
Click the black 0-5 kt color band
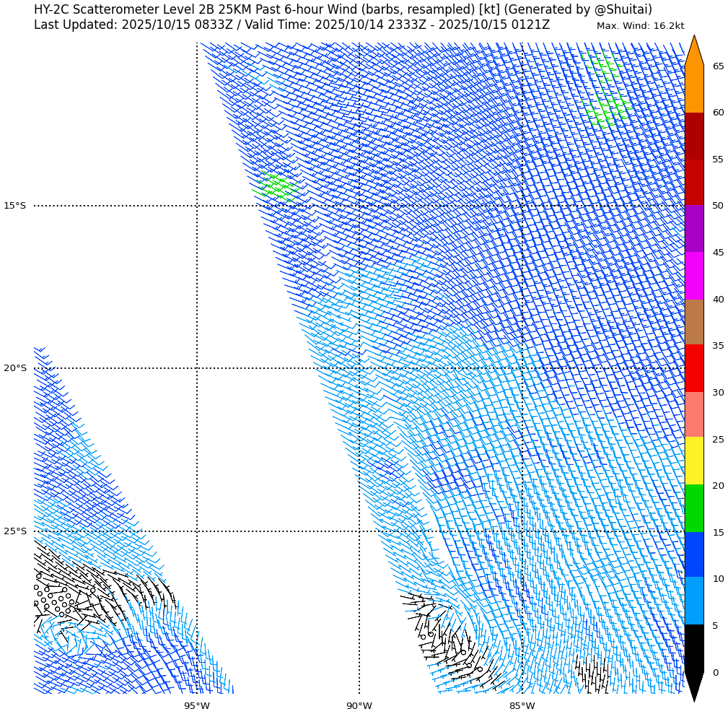tap(693, 648)
